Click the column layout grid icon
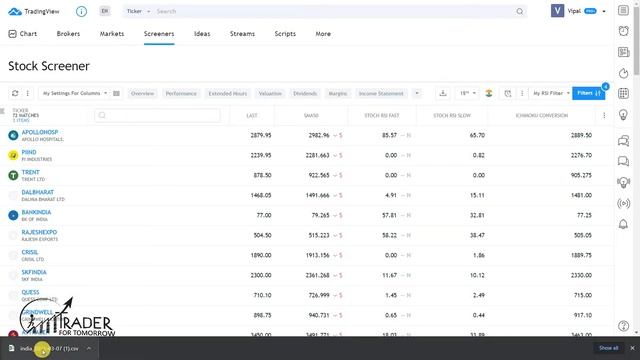The image size is (640, 360). click(116, 93)
